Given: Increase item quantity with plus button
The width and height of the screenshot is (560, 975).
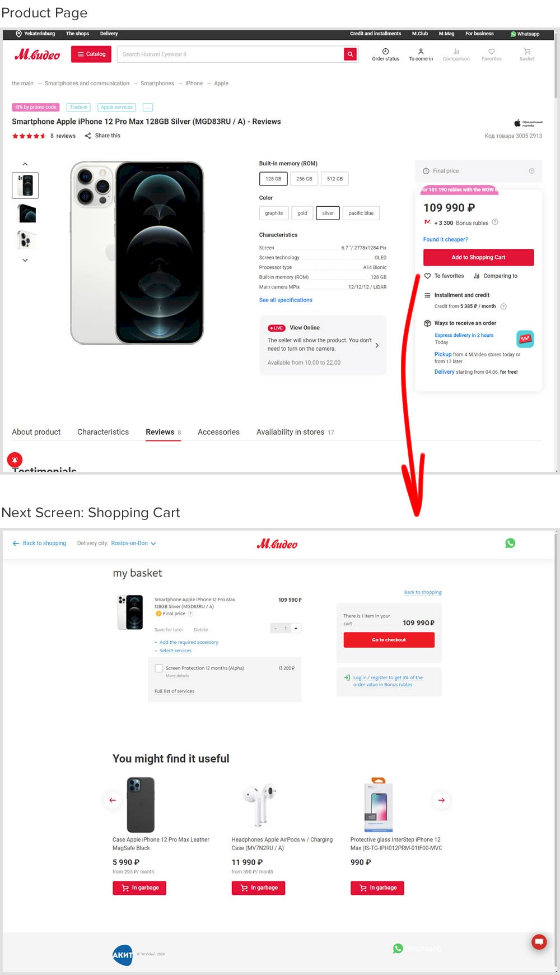Looking at the screenshot, I should pos(296,628).
